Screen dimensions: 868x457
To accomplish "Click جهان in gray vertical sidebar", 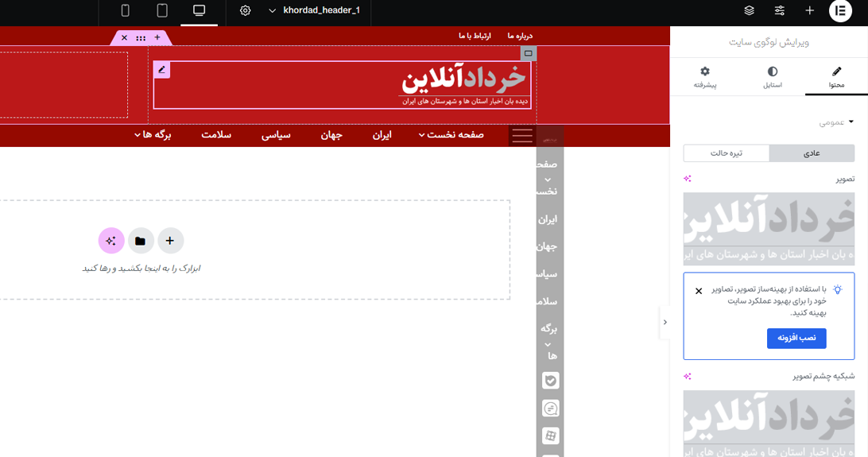I will coord(547,246).
